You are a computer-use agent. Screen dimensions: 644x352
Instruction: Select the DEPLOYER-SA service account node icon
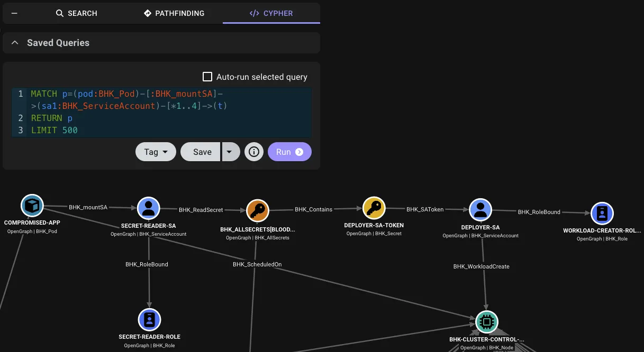480,210
